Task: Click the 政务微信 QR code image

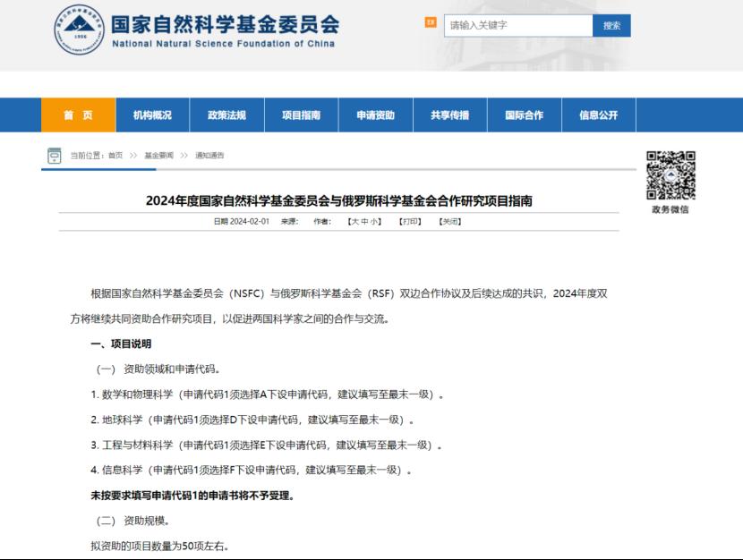Action: (x=670, y=175)
